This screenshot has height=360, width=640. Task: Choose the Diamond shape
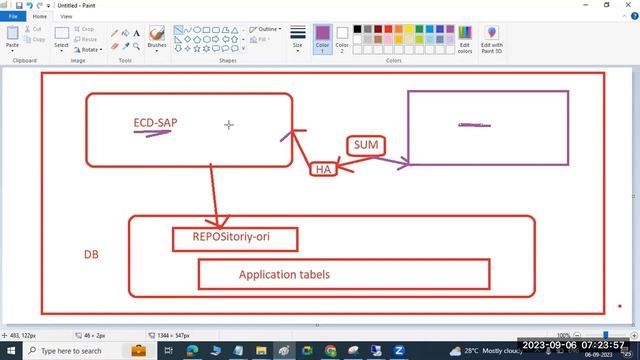click(187, 39)
